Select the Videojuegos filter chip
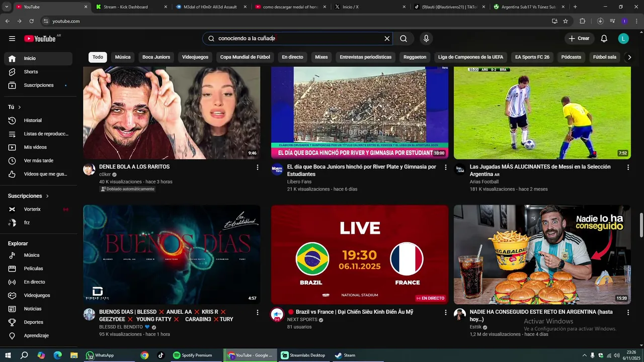This screenshot has width=644, height=362. (195, 57)
